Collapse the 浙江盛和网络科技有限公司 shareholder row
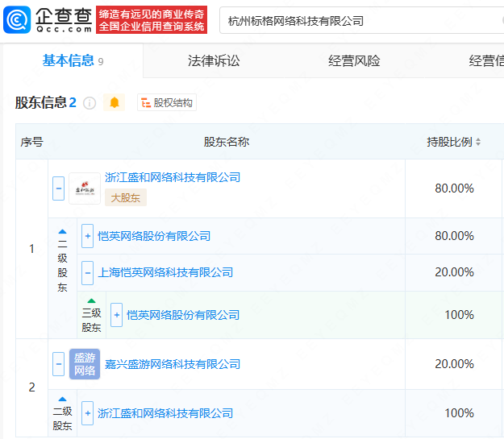This screenshot has height=439, width=504. [58, 188]
